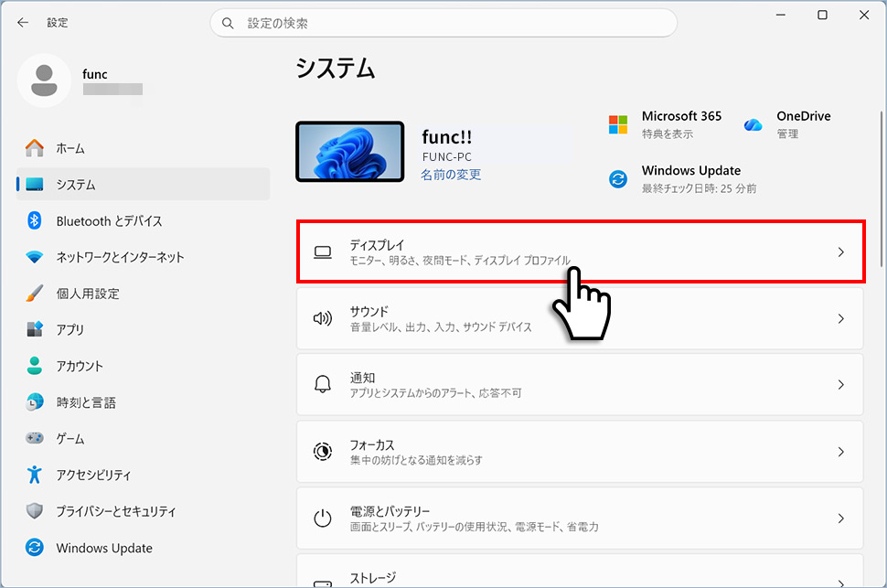Click the ゲーム controller icon
This screenshot has height=588, width=887.
(x=35, y=438)
